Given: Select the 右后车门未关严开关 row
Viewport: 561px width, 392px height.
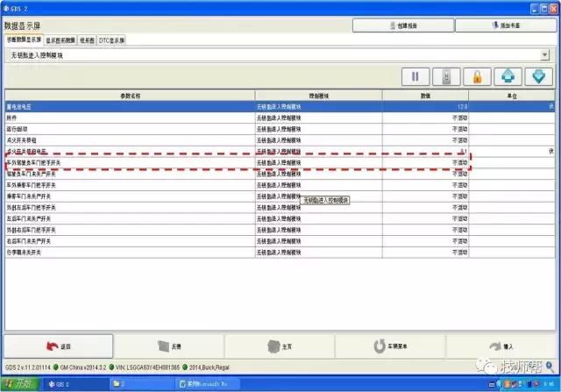Looking at the screenshot, I should click(280, 241).
